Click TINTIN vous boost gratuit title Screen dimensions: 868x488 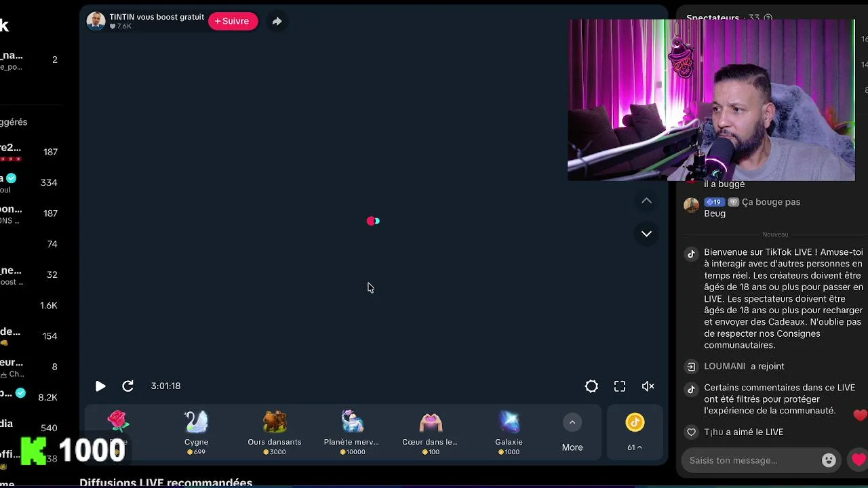[157, 17]
